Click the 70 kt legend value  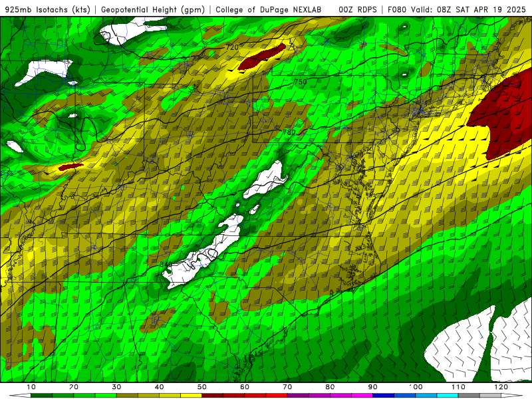pyautogui.click(x=287, y=387)
